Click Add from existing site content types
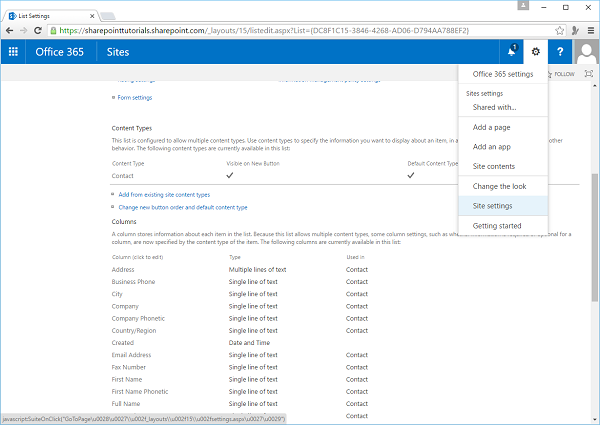 [164, 194]
